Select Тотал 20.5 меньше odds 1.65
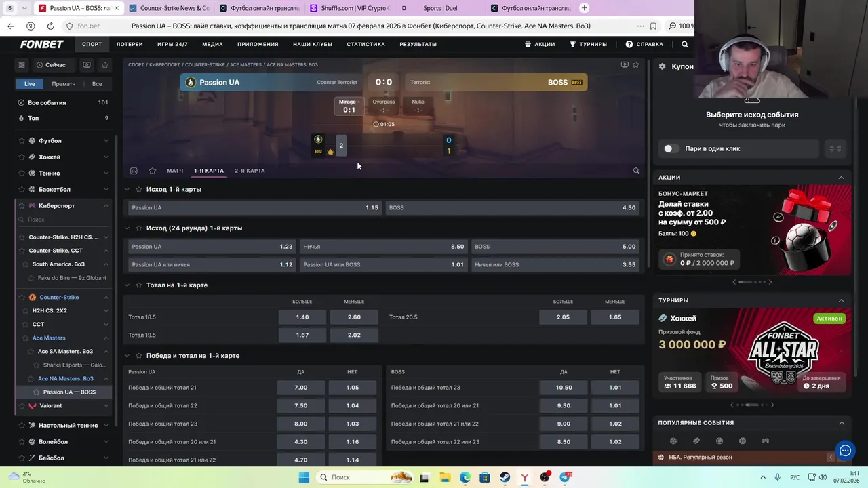The height and width of the screenshot is (488, 868). (615, 317)
